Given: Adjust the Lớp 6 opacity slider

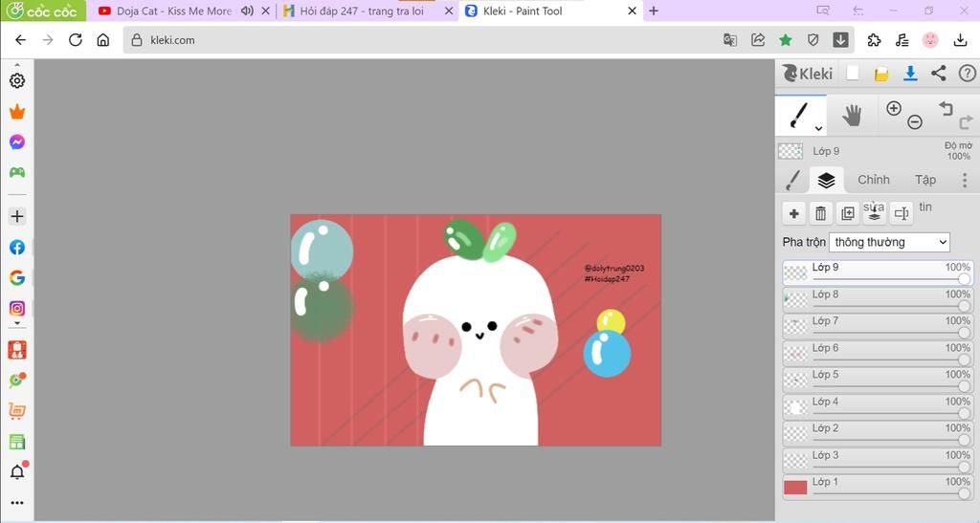Looking at the screenshot, I should pyautogui.click(x=891, y=360).
